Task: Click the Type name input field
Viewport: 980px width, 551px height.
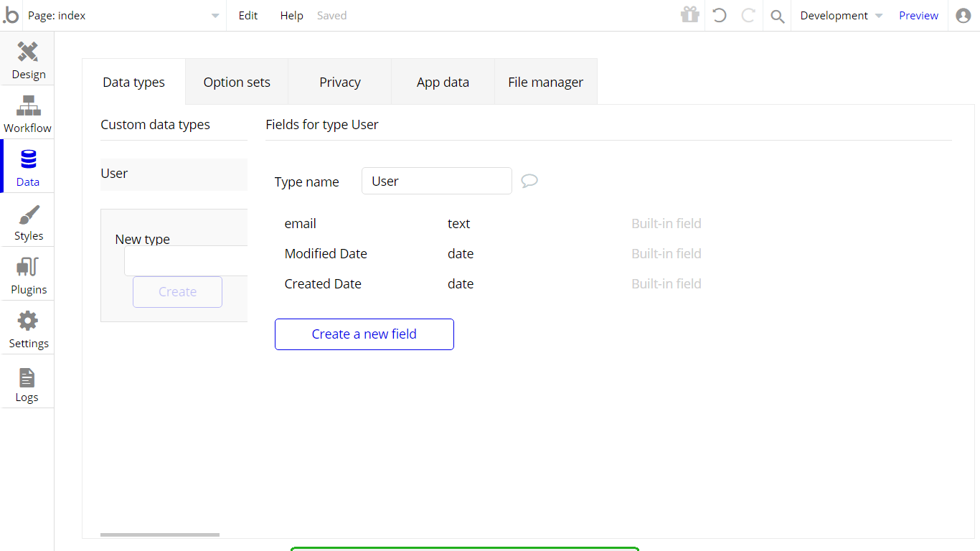Action: (436, 182)
